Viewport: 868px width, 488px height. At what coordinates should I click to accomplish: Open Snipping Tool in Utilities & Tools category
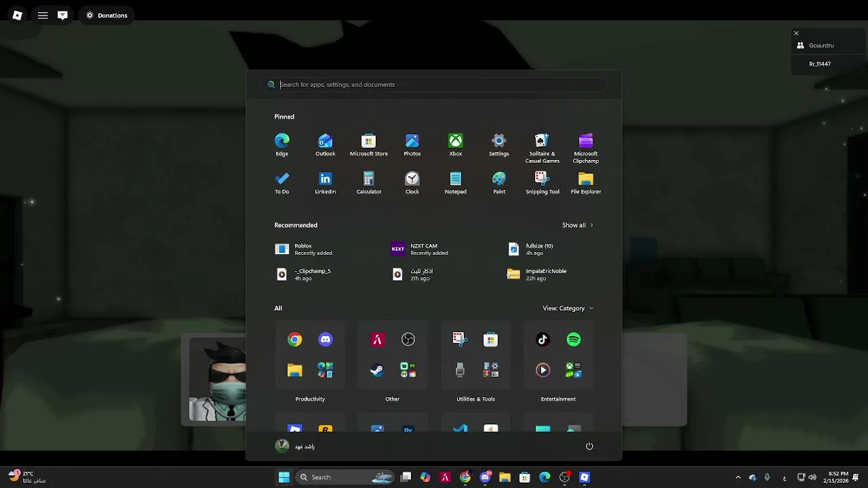coord(460,340)
